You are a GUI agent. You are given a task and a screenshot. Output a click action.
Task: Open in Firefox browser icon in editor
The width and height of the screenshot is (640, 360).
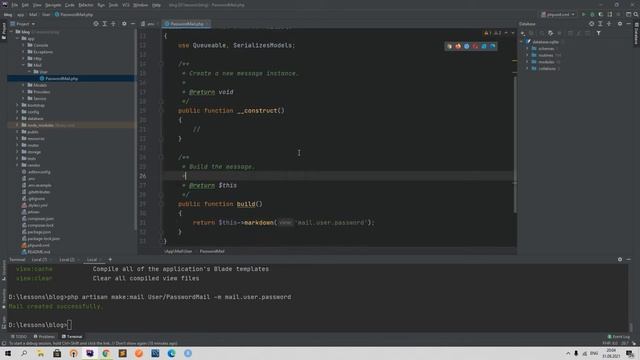coord(458,46)
